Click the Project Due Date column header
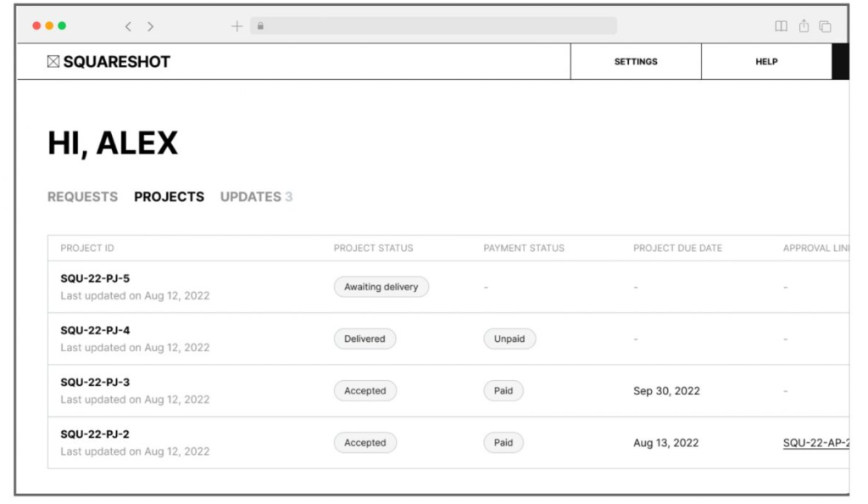Screen dimensions: 868x504 pos(677,248)
